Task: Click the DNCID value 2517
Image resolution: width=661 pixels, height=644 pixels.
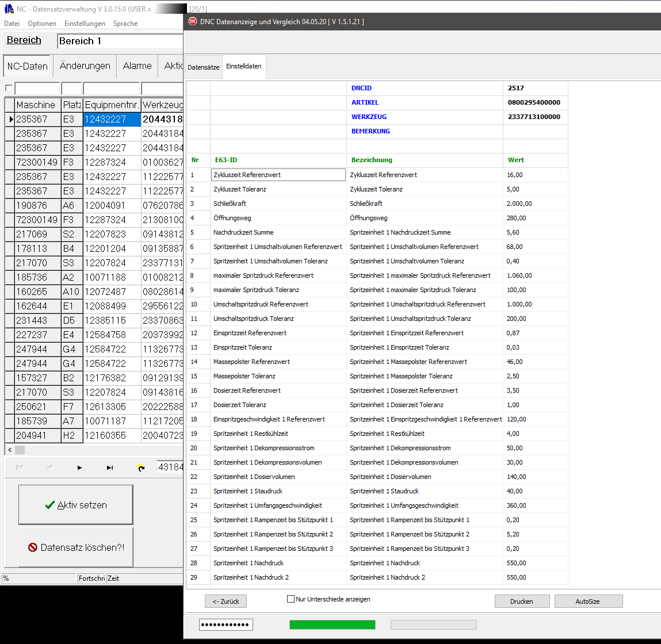Action: (x=536, y=88)
